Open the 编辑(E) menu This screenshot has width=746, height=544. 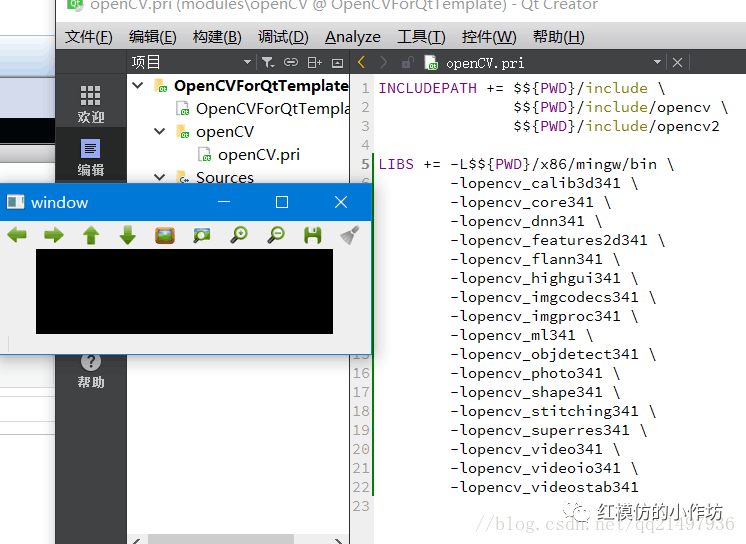click(x=153, y=37)
